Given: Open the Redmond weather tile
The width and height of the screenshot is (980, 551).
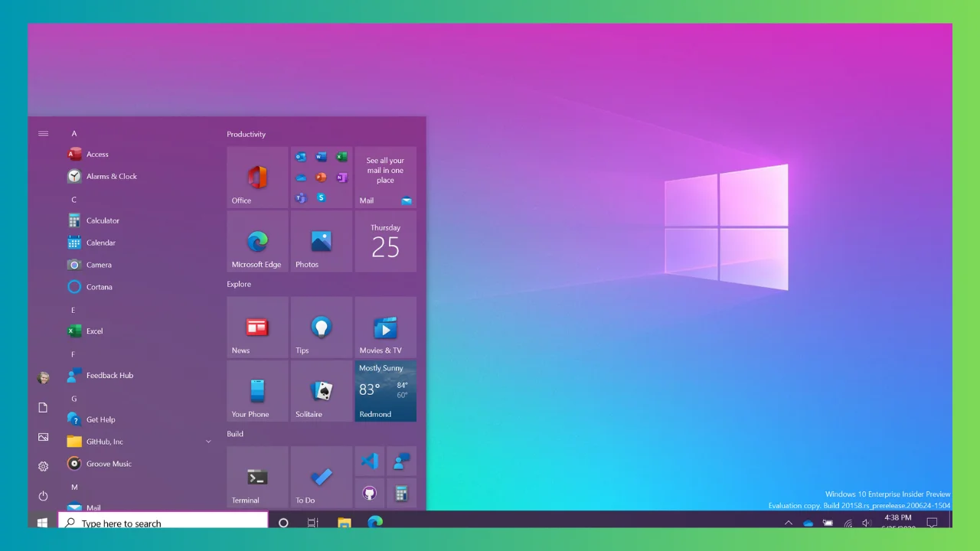Looking at the screenshot, I should click(385, 391).
